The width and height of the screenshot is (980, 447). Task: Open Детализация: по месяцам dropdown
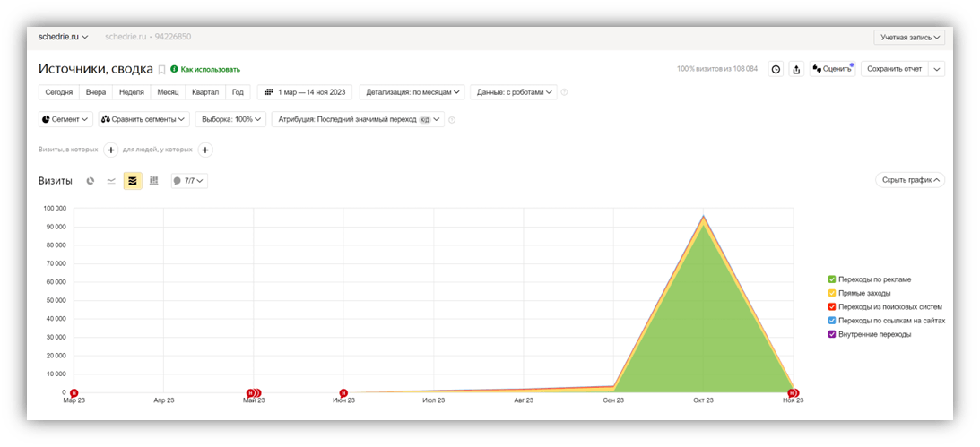tap(412, 91)
